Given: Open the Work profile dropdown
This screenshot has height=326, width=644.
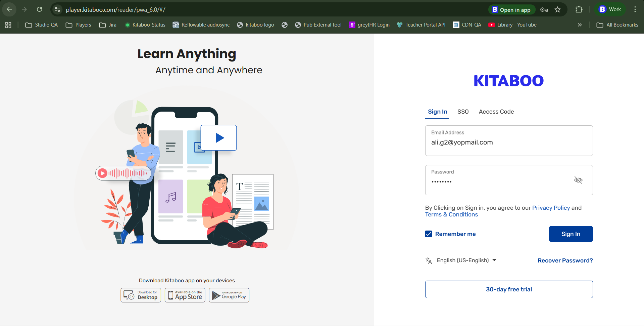Looking at the screenshot, I should (x=609, y=9).
